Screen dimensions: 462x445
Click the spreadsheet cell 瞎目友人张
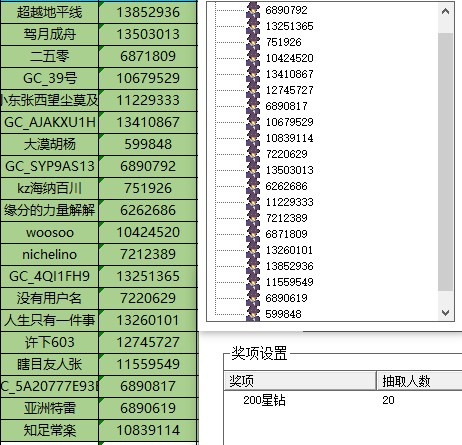coord(49,364)
